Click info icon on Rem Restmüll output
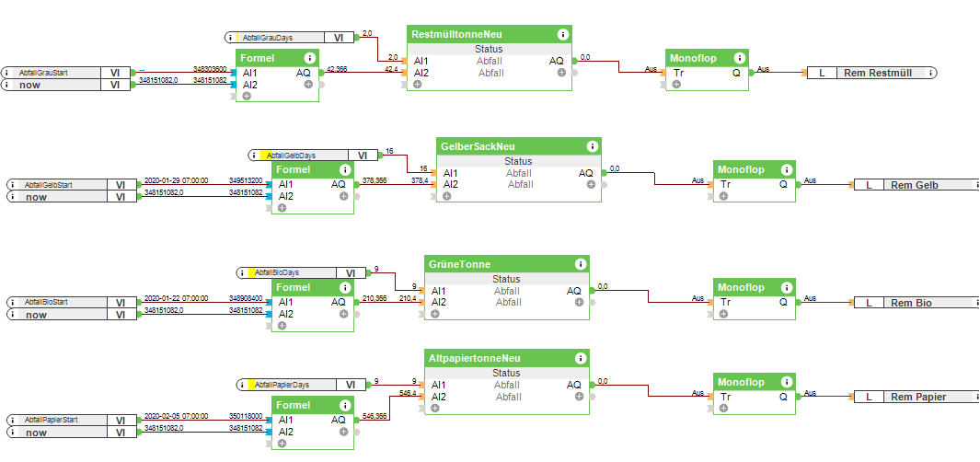Screen dimensions: 980x462 (930, 73)
